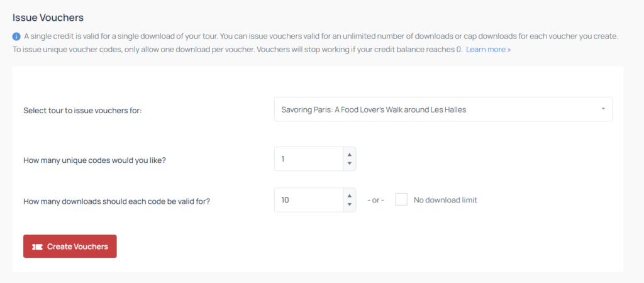Image resolution: width=644 pixels, height=283 pixels.
Task: Click the blue info icon
Action: (x=16, y=36)
